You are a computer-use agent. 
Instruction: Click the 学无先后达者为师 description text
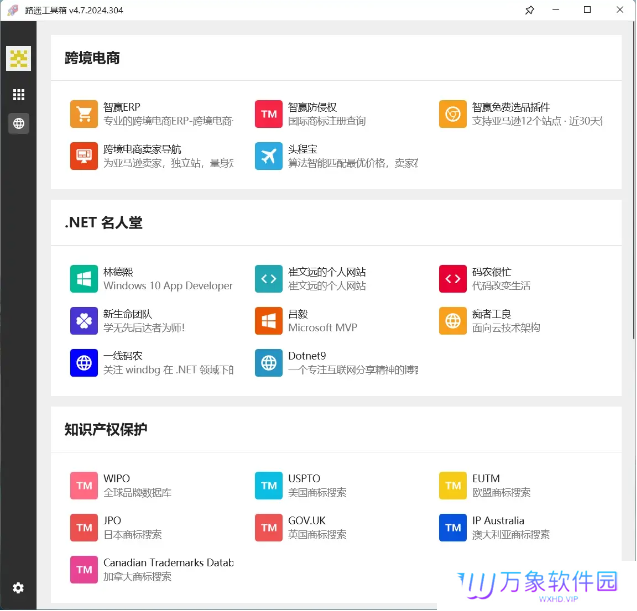[x=144, y=328]
